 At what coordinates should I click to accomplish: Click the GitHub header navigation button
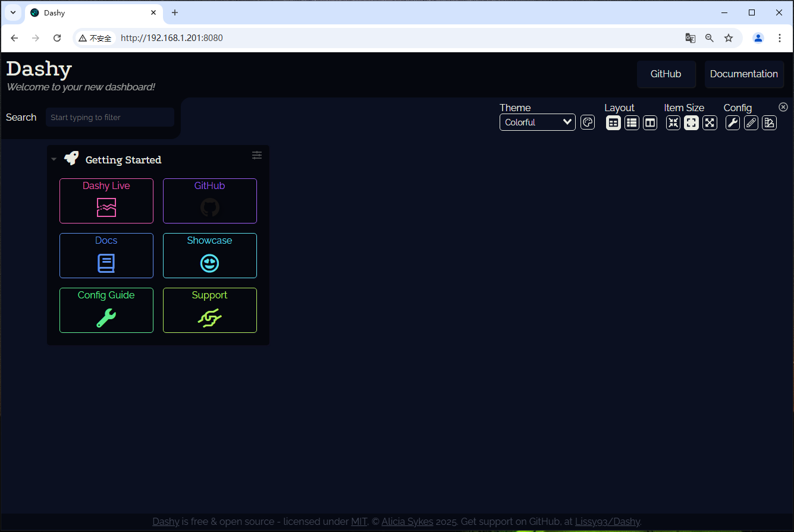tap(666, 74)
